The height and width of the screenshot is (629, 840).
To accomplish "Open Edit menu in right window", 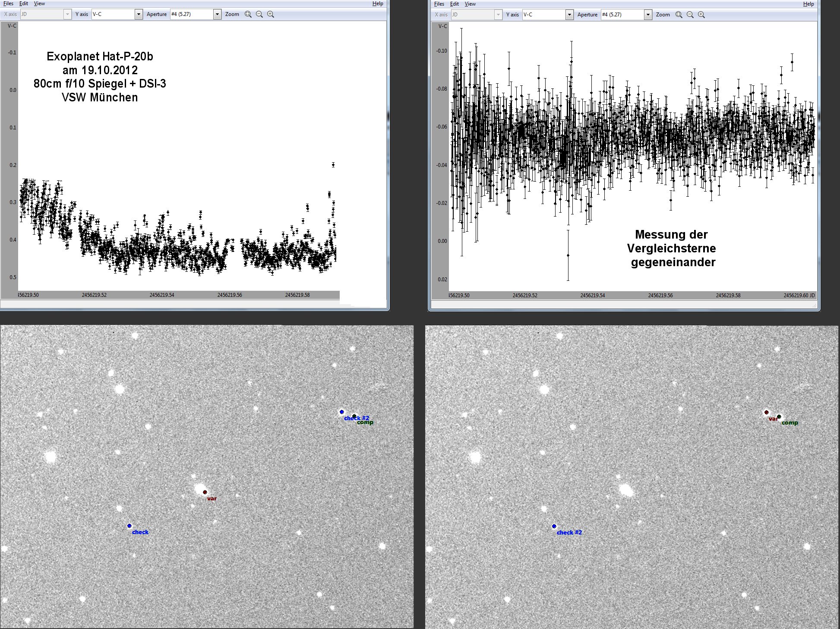I will click(455, 4).
